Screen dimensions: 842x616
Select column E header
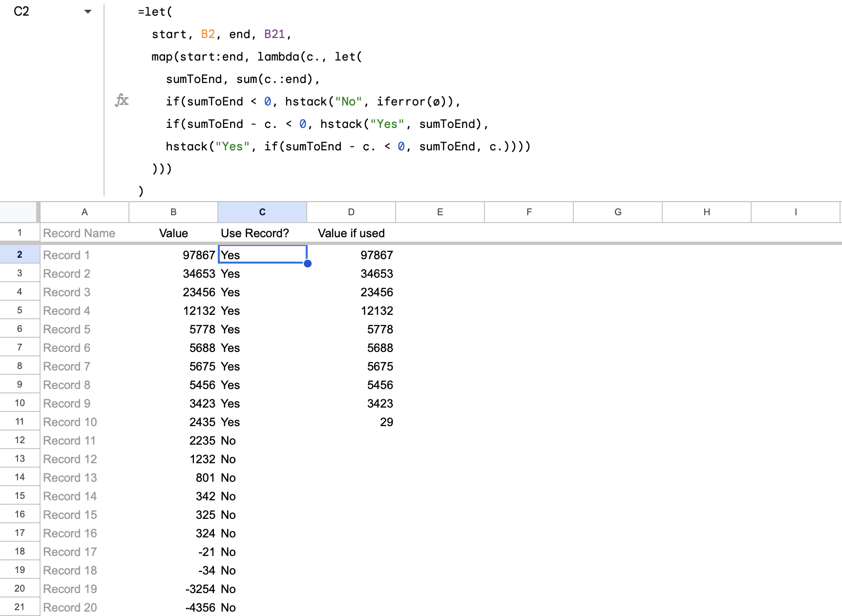click(440, 212)
